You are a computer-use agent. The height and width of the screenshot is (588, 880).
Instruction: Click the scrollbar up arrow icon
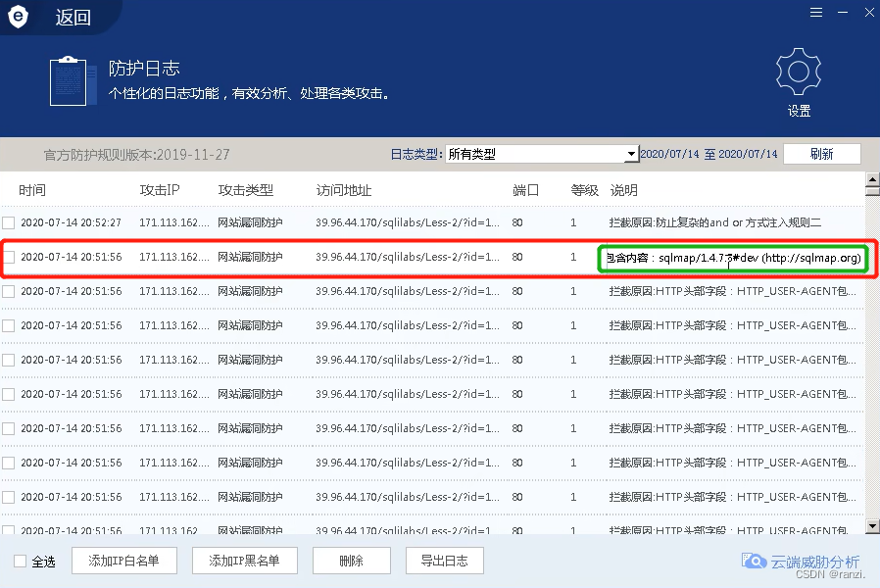coord(871,180)
